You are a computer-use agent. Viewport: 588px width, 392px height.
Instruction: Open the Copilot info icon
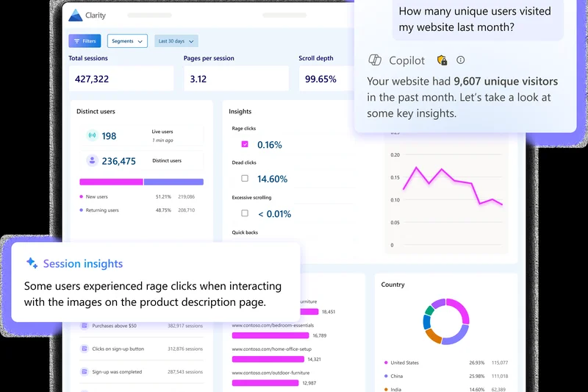tap(461, 60)
